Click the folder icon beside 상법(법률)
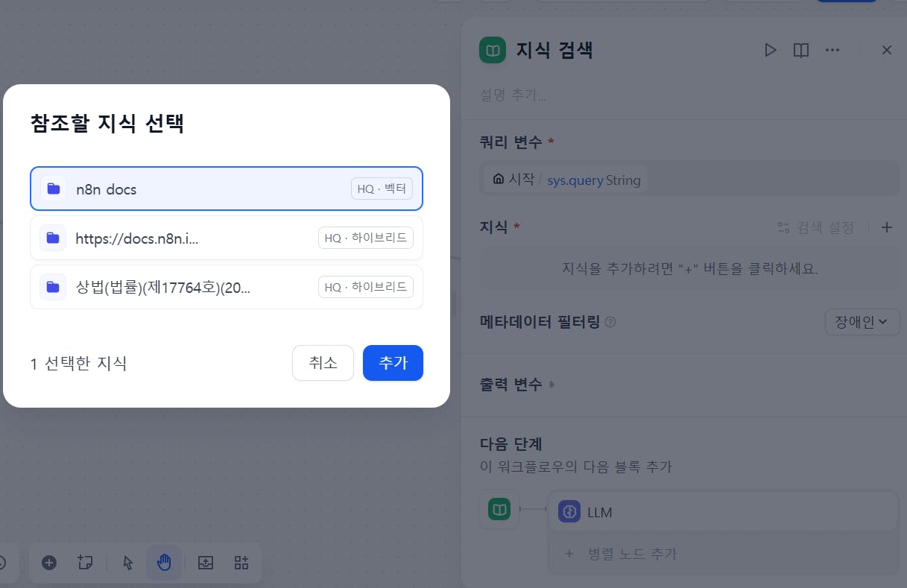The image size is (907, 588). point(53,287)
